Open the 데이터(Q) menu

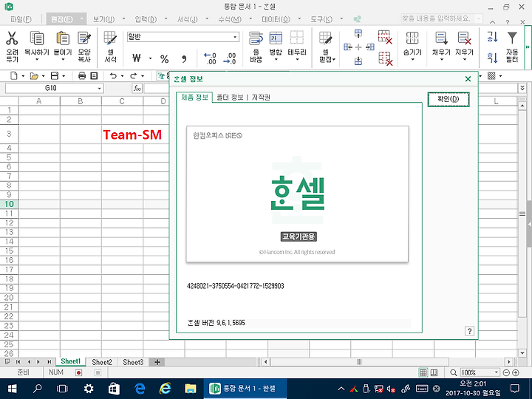pyautogui.click(x=276, y=19)
